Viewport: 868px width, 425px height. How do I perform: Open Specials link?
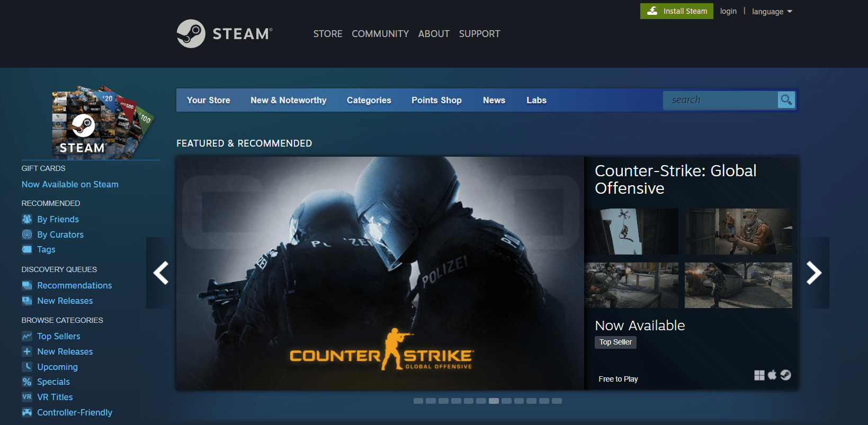[x=53, y=382]
